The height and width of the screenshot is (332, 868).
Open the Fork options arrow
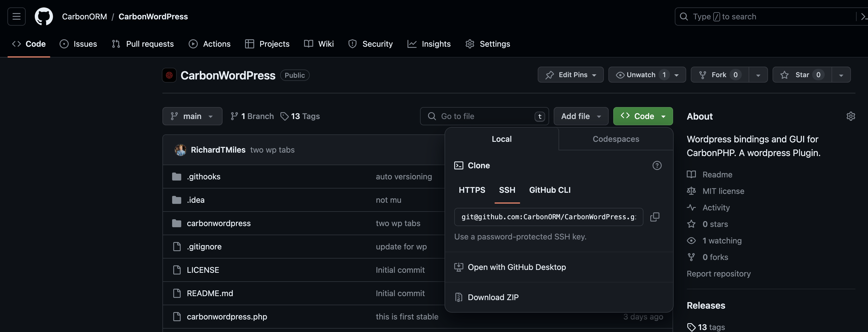(x=759, y=74)
